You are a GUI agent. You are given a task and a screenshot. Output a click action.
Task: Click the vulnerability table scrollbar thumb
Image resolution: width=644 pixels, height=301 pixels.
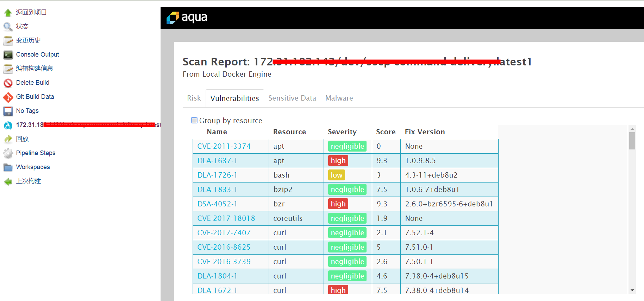[632, 141]
